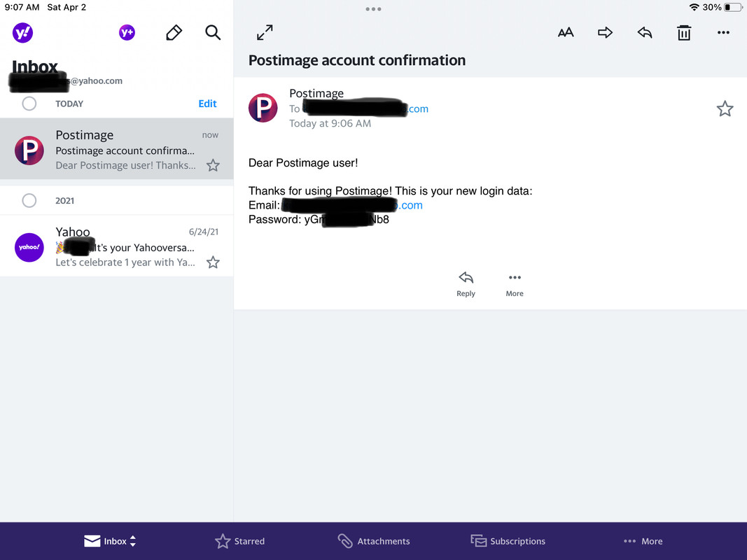Tap the Wi-Fi status icon

[x=694, y=7]
